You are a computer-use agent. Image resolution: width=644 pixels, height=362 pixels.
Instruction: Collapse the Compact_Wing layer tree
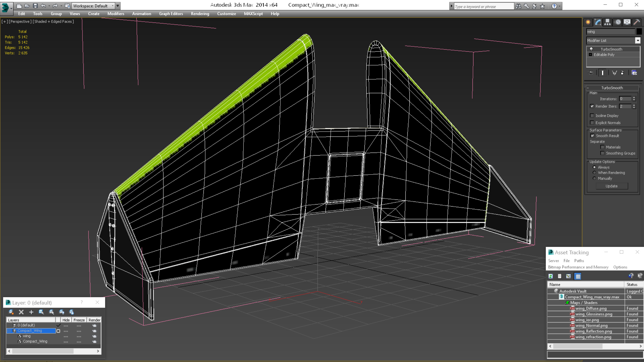(9, 330)
